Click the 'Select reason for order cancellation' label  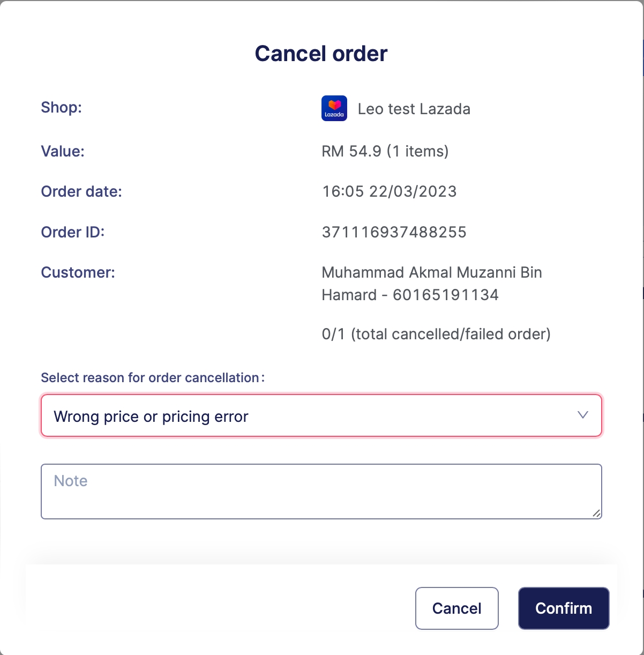click(152, 378)
